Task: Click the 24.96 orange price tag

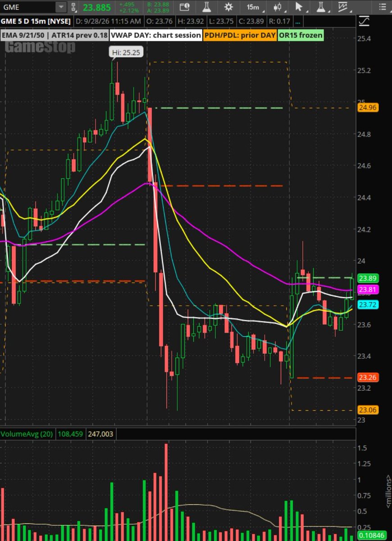Action: point(368,107)
